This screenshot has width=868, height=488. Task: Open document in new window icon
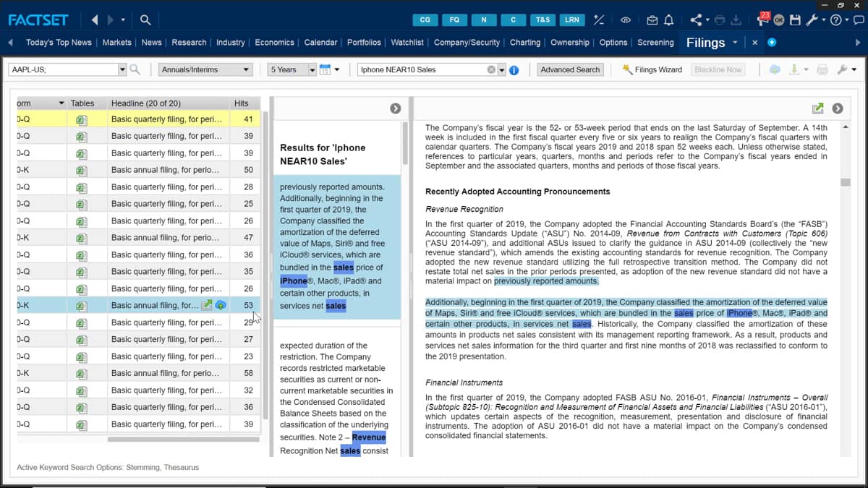click(x=818, y=108)
